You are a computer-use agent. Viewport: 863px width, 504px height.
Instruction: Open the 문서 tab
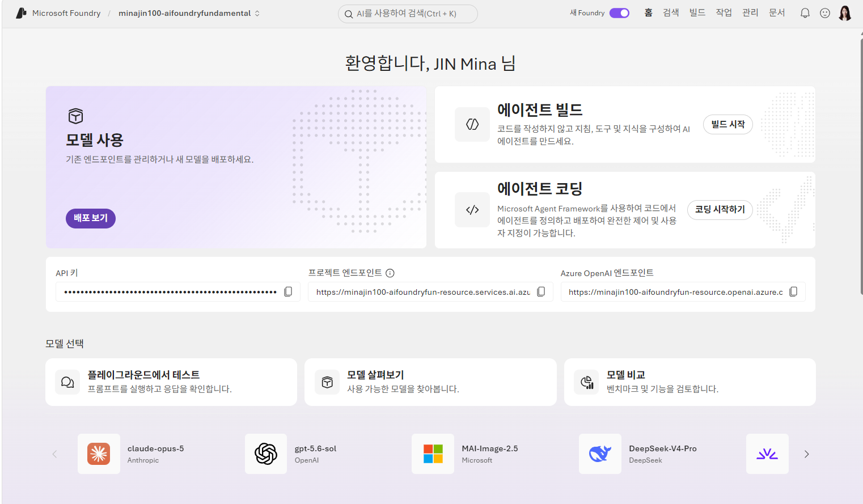(x=777, y=12)
